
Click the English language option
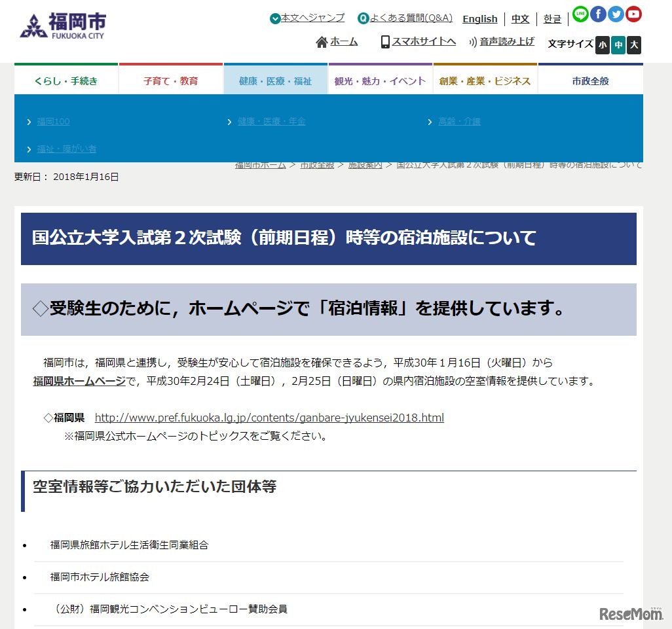[480, 19]
